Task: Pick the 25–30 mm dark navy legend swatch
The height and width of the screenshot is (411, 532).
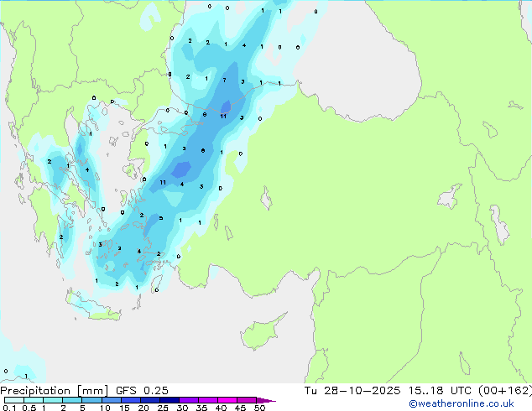Action: tap(170, 400)
